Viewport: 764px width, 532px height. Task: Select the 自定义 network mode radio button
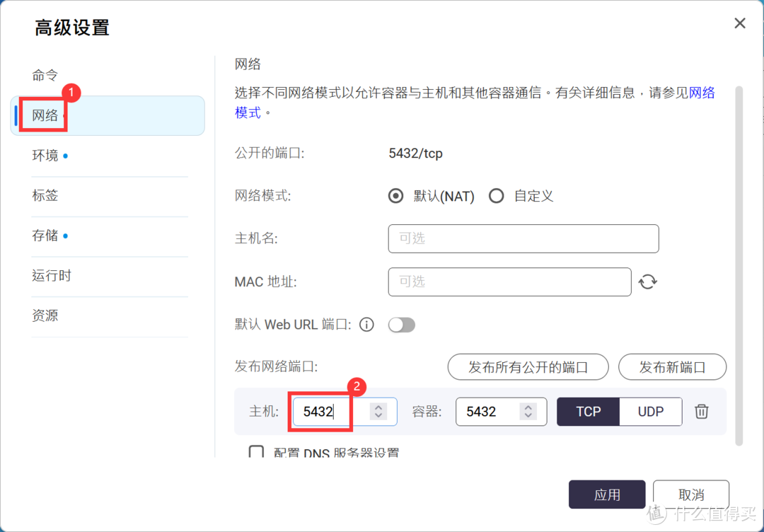tap(496, 196)
